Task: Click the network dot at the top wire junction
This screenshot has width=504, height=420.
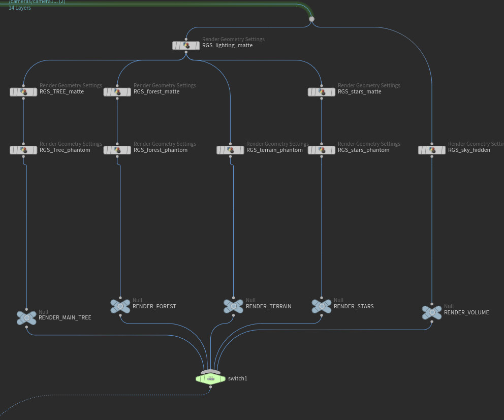Action: pos(311,19)
